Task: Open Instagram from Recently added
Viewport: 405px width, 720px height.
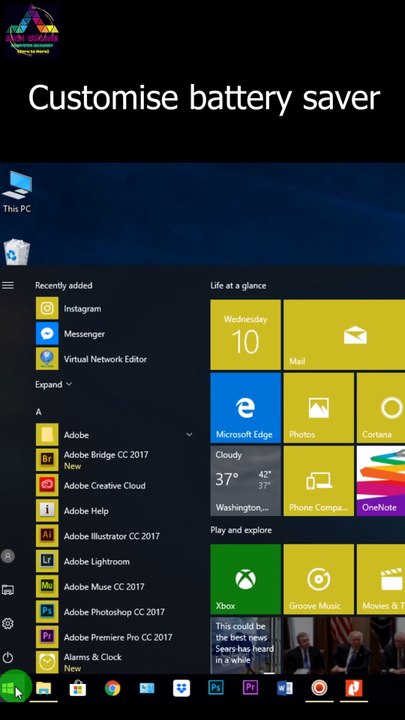Action: [x=115, y=309]
